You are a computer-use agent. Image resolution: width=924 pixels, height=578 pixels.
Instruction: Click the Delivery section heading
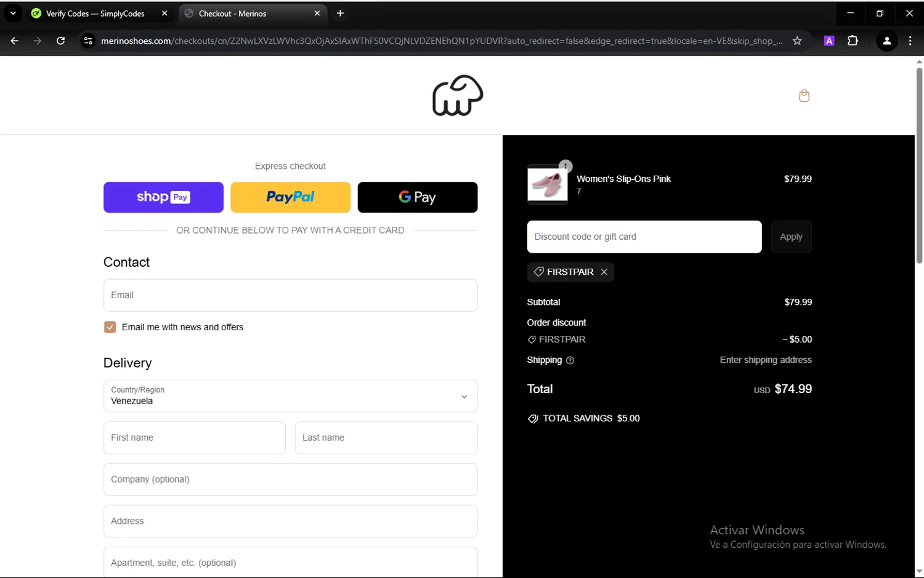coord(128,363)
